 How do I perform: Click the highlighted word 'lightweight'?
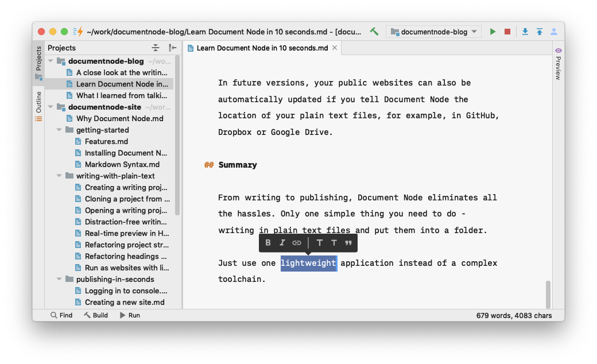click(308, 263)
